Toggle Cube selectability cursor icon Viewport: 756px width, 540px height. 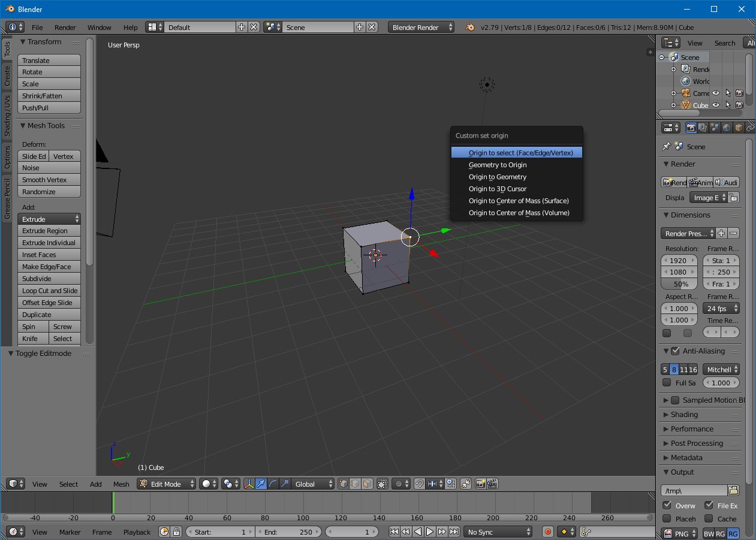[x=727, y=105]
